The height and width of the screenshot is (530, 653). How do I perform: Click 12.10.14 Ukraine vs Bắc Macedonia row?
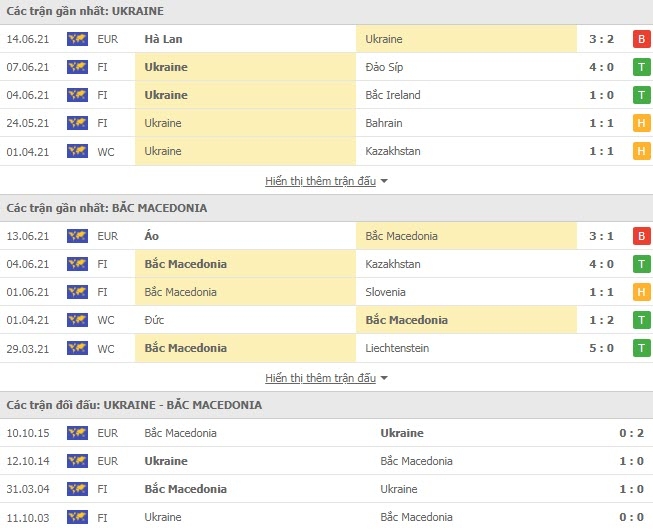(x=326, y=461)
